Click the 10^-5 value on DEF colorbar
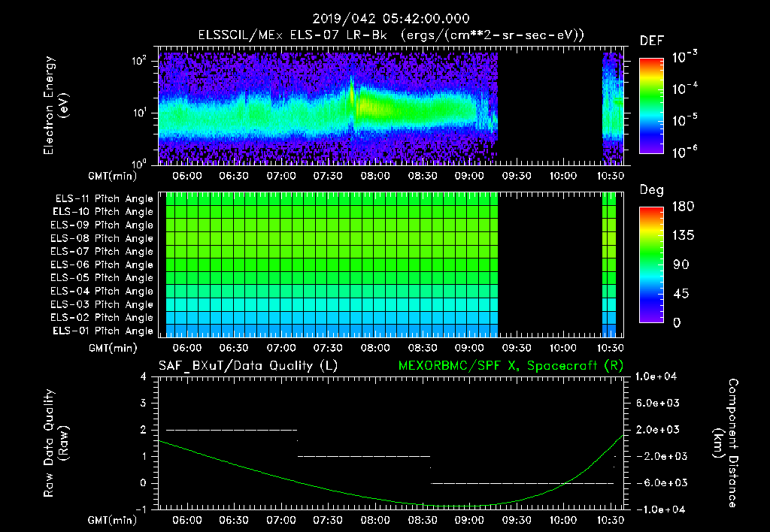 click(x=684, y=120)
